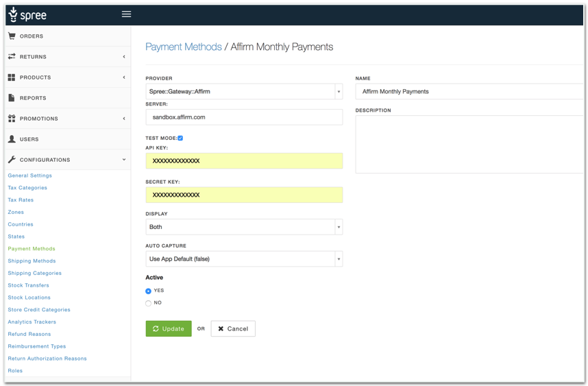Click the API Key input field

click(244, 160)
